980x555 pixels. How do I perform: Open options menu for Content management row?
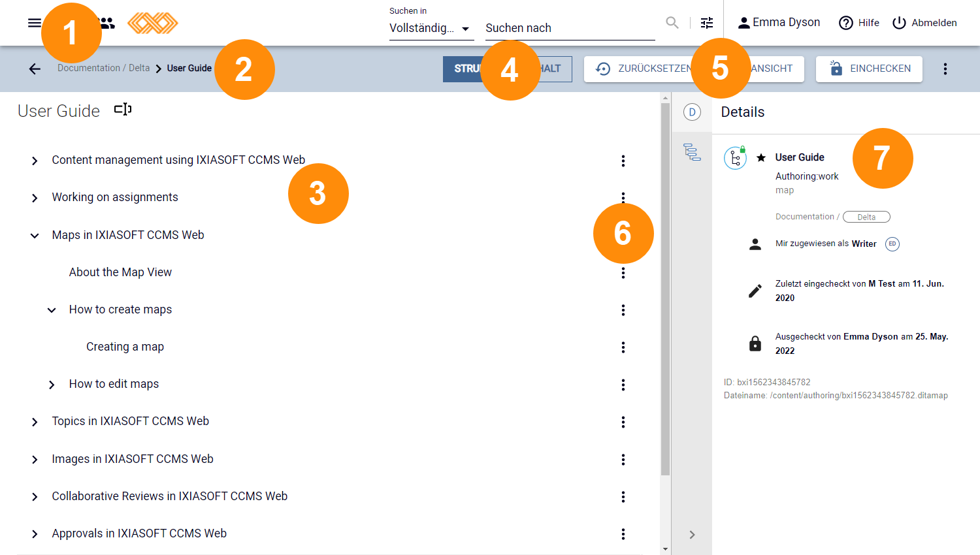pyautogui.click(x=623, y=161)
